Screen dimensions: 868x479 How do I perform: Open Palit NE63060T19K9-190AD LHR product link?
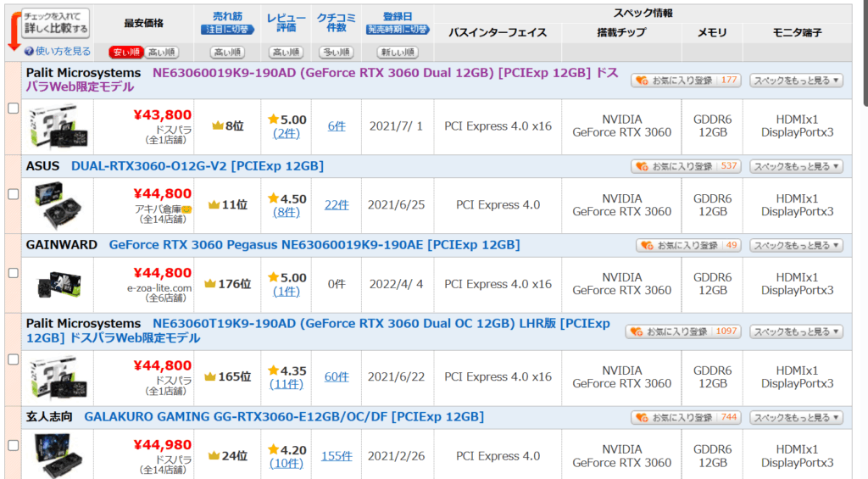(x=319, y=331)
